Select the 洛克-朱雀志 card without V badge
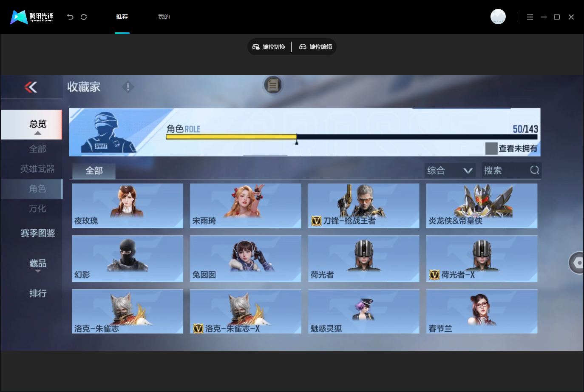The image size is (584, 392). (128, 311)
